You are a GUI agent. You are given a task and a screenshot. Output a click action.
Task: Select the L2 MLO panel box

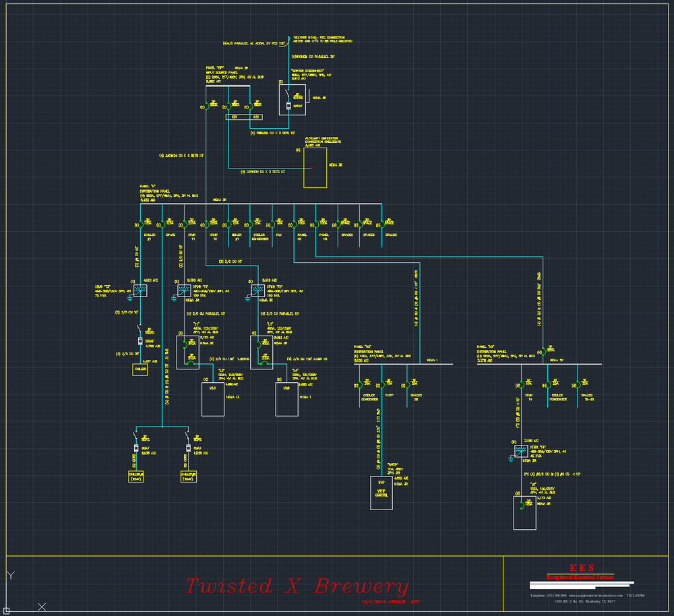click(x=213, y=400)
